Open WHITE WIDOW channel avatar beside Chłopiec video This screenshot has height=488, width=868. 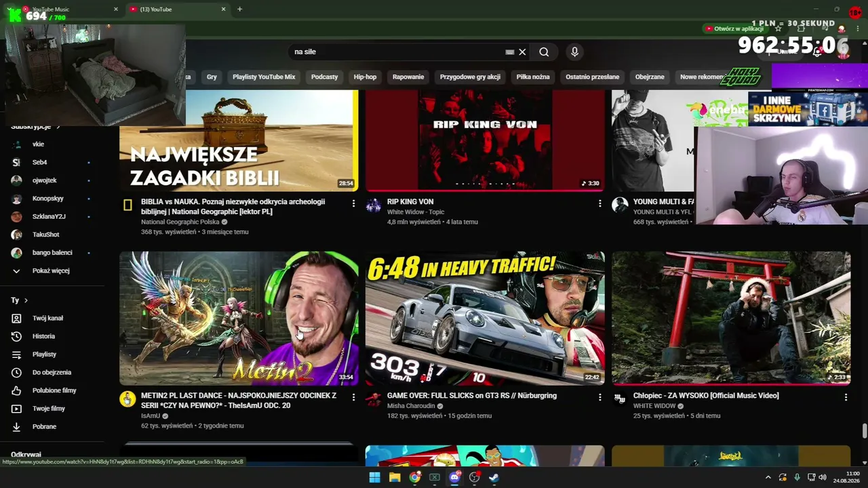tap(620, 399)
